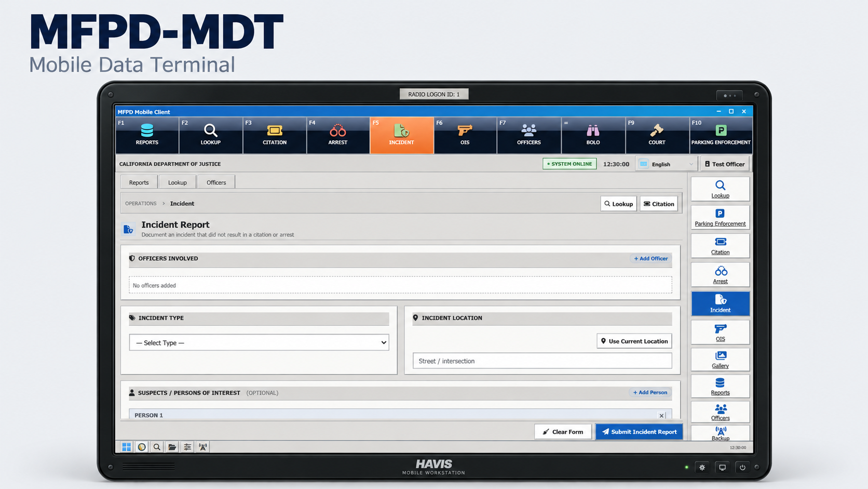Open the Court gavel toolbar item
868x489 pixels.
657,135
